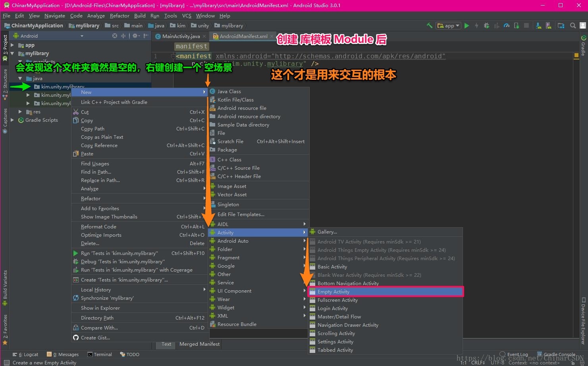
Task: Open the Refactor menu
Action: (x=120, y=16)
